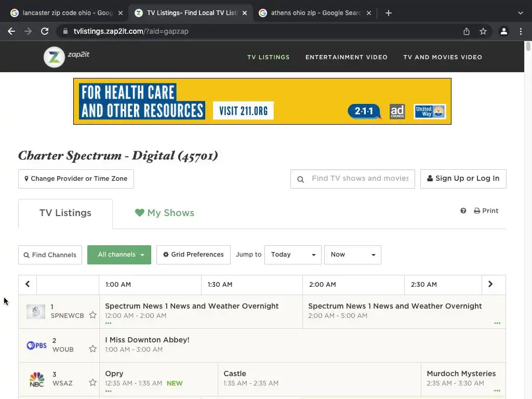This screenshot has height=399, width=532.
Task: Open the share page icon
Action: point(467,31)
